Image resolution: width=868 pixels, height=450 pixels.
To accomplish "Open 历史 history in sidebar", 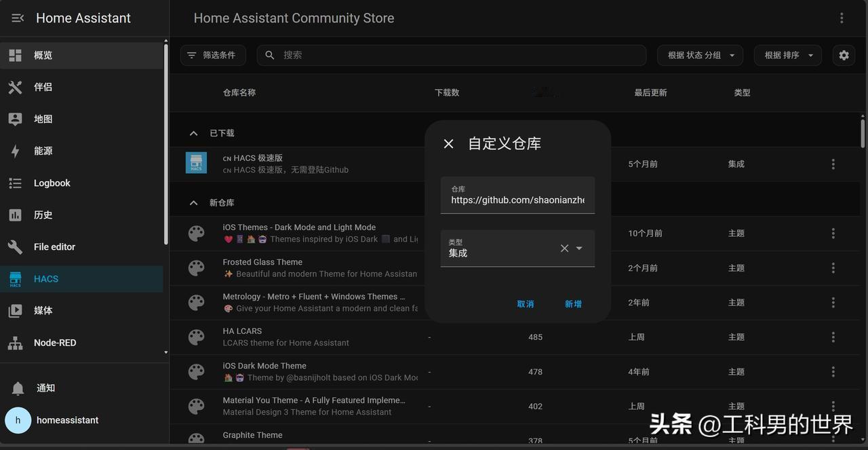I will pyautogui.click(x=81, y=215).
